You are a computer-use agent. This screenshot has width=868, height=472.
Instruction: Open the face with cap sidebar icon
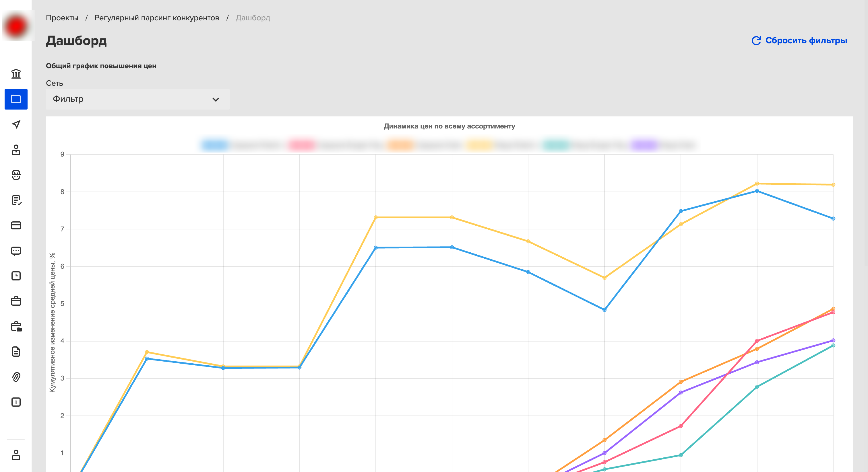tap(16, 175)
